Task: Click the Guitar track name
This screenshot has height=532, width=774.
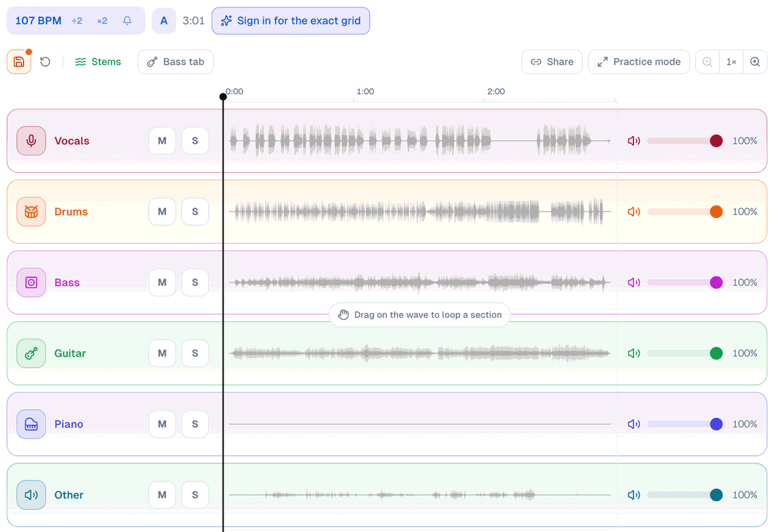Action: (x=70, y=353)
